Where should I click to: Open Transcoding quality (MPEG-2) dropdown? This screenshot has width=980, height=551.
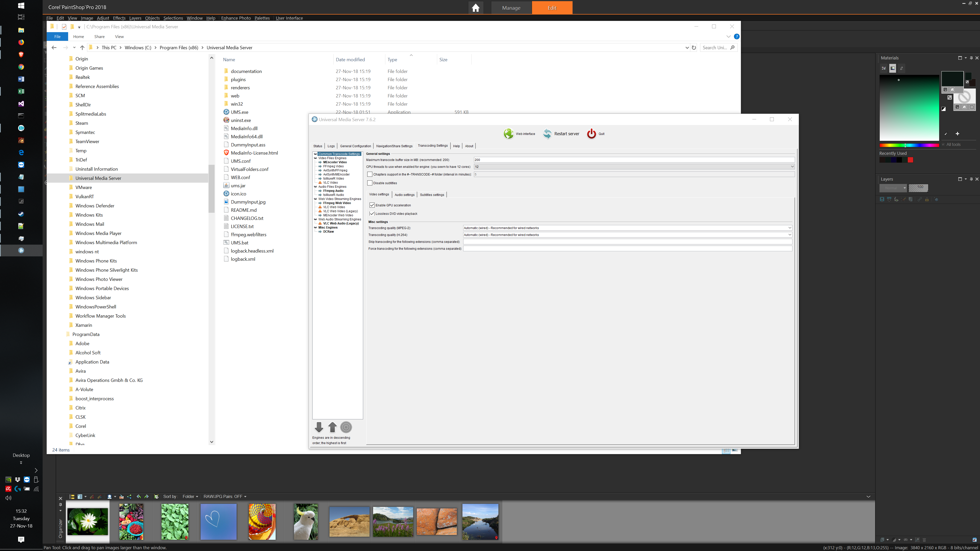[x=627, y=228]
